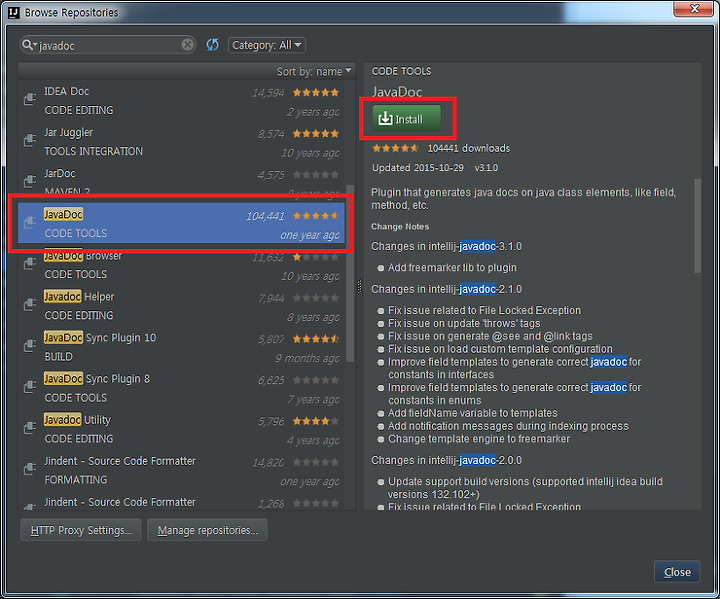Click the '104441 downloads' text

tap(469, 148)
